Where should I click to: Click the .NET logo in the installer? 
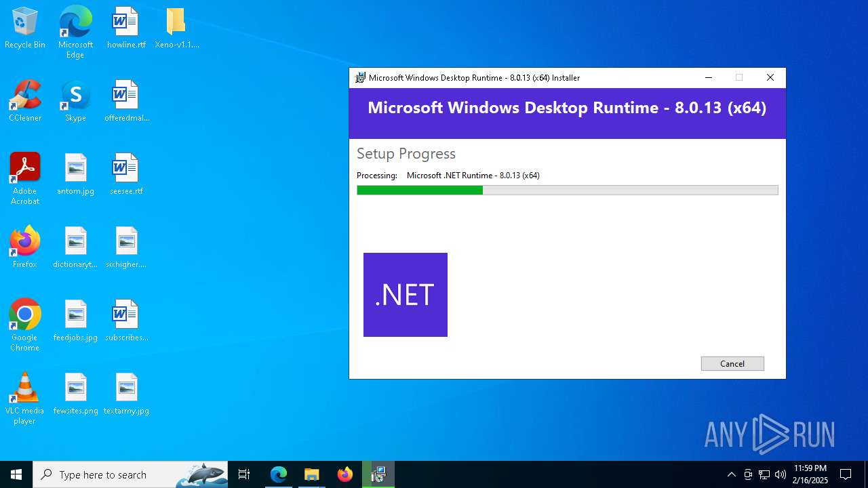(406, 295)
